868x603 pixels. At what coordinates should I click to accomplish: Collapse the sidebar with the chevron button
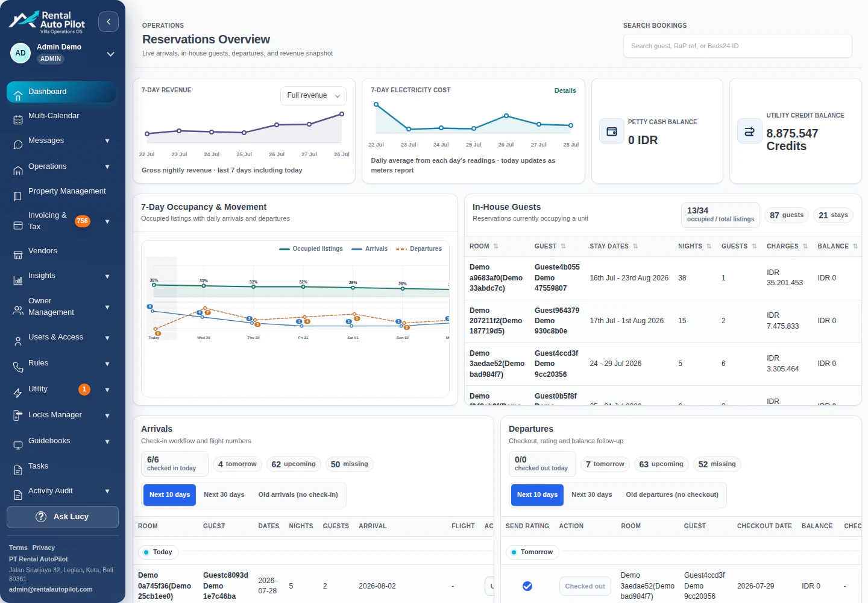[108, 22]
